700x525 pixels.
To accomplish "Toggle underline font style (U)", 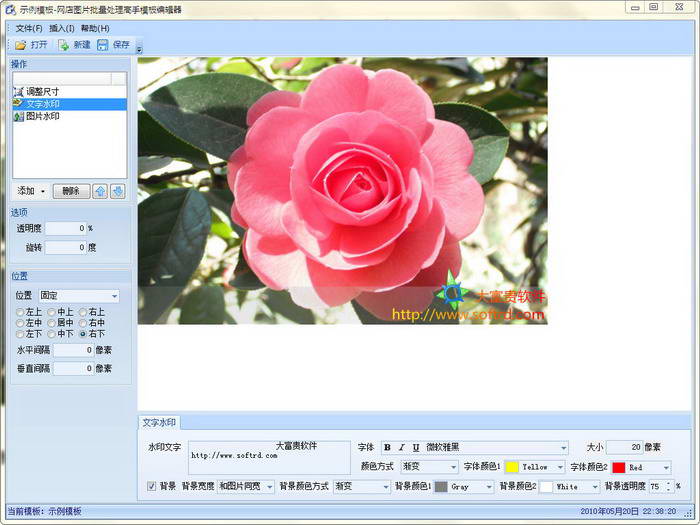I will click(415, 447).
